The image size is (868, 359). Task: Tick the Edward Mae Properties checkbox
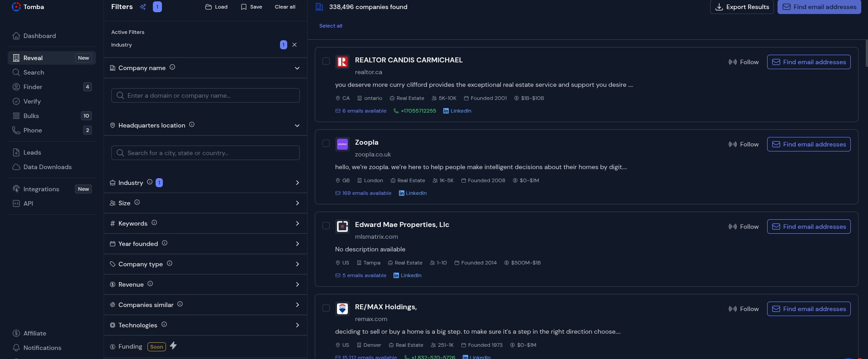click(x=326, y=226)
